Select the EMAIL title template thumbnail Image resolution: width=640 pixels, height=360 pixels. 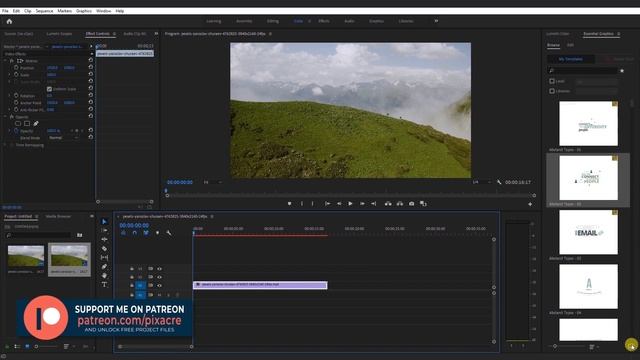pyautogui.click(x=588, y=232)
